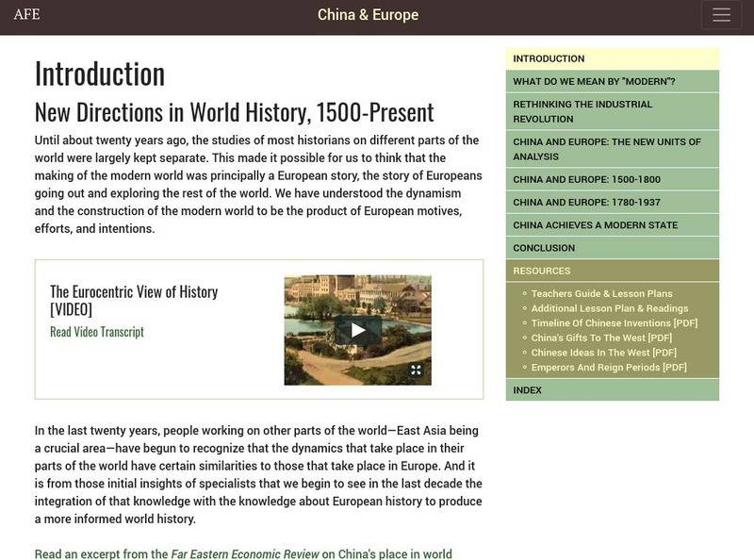
Task: Open China and Europe: The New Units of Analysis
Action: coord(612,149)
